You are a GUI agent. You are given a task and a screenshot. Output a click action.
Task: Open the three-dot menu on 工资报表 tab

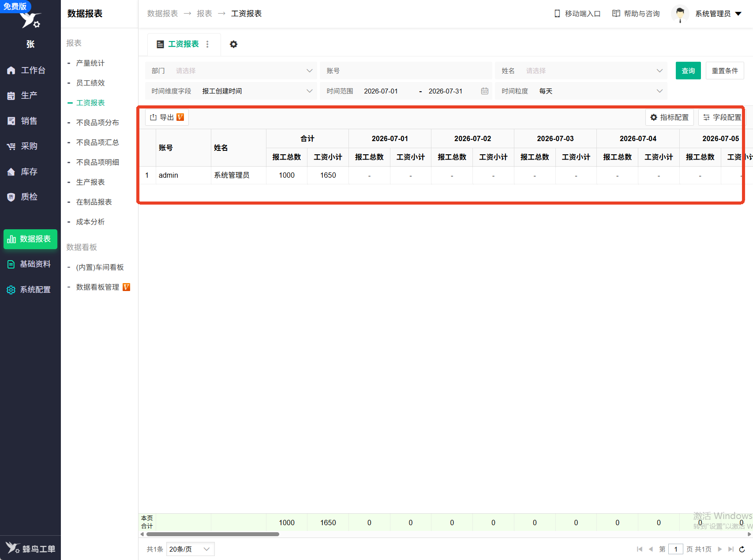coord(207,44)
